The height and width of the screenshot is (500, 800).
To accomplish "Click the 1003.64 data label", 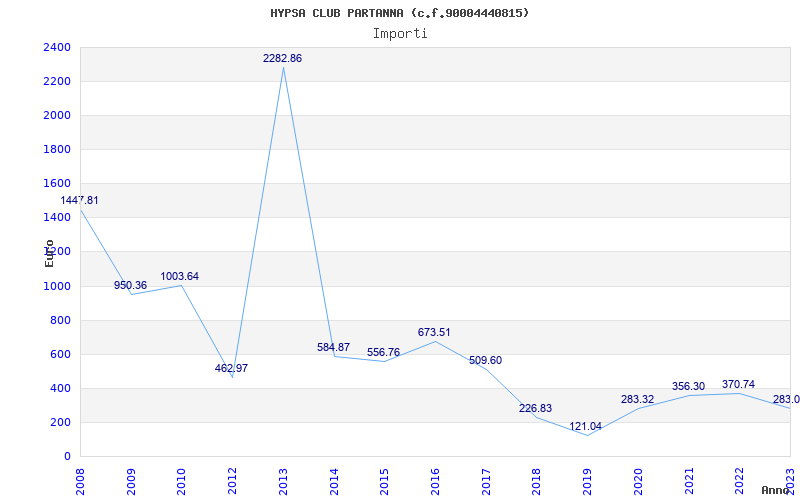I will point(180,276).
